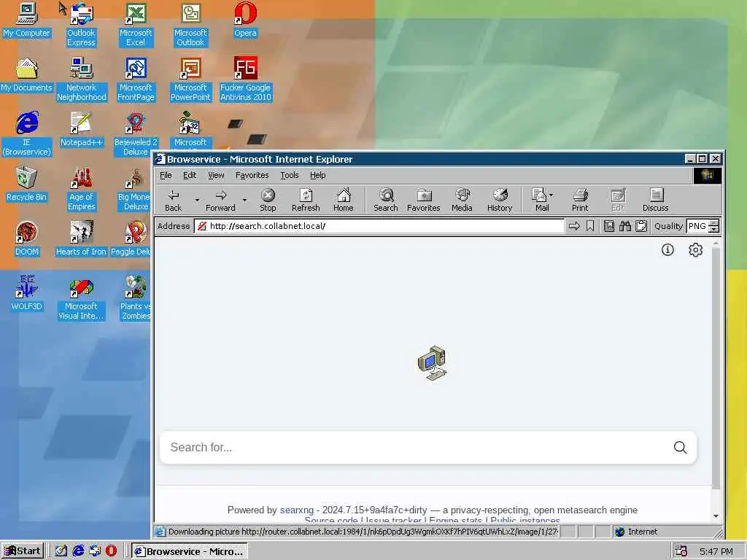Image resolution: width=747 pixels, height=560 pixels.
Task: Click the Go arrow next to address bar
Action: (574, 226)
